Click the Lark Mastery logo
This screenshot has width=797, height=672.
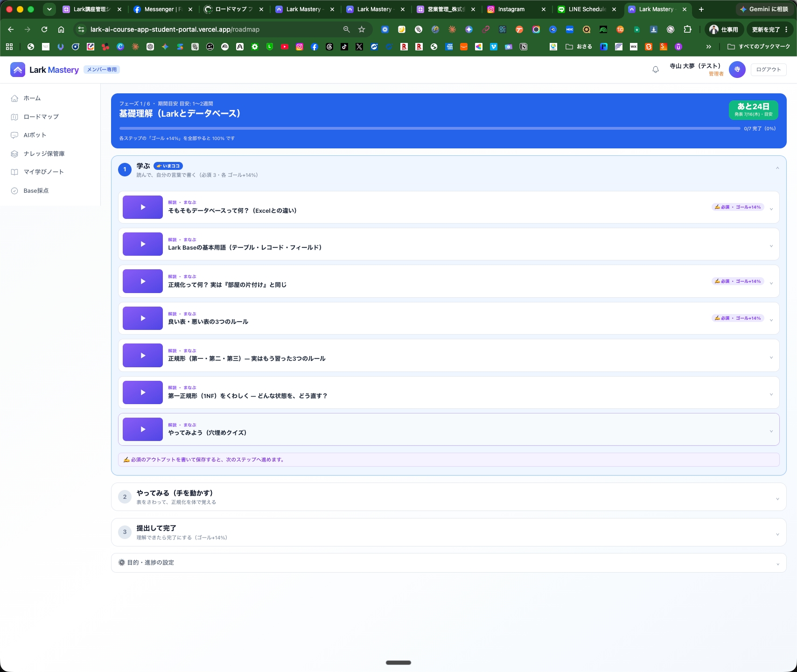[45, 70]
